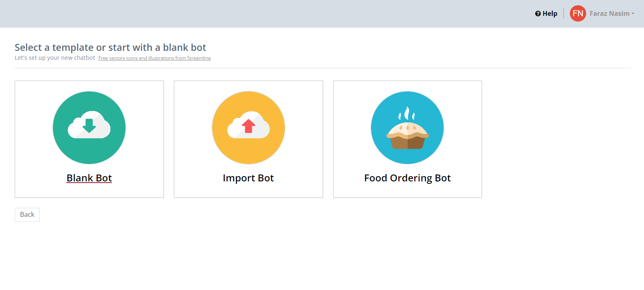Image resolution: width=644 pixels, height=290 pixels.
Task: Click the red FN user avatar
Action: click(578, 13)
